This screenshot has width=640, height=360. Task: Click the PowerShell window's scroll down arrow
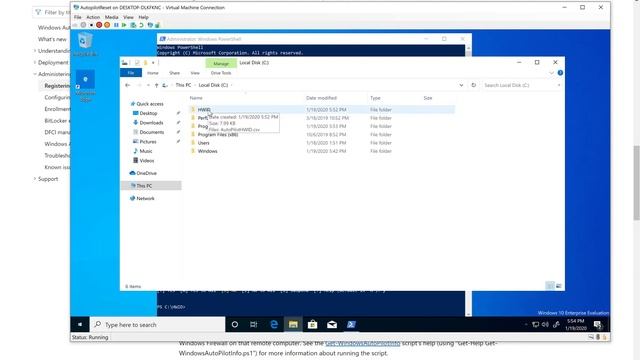(x=468, y=314)
